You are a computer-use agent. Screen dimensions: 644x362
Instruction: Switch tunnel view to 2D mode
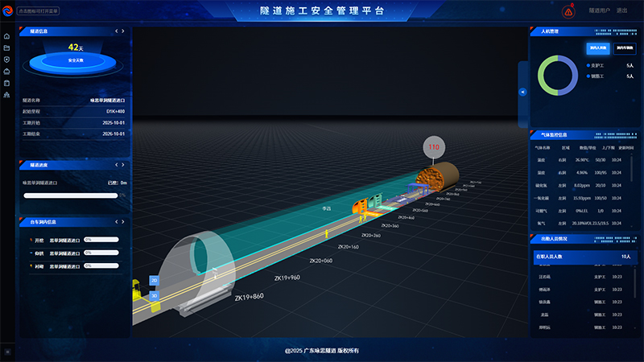154,281
